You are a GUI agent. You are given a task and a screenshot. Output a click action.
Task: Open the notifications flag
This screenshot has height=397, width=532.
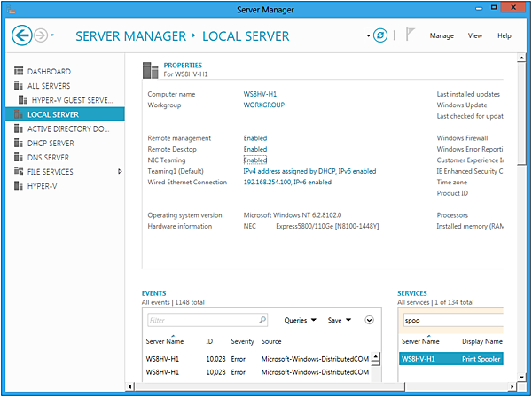coord(409,35)
